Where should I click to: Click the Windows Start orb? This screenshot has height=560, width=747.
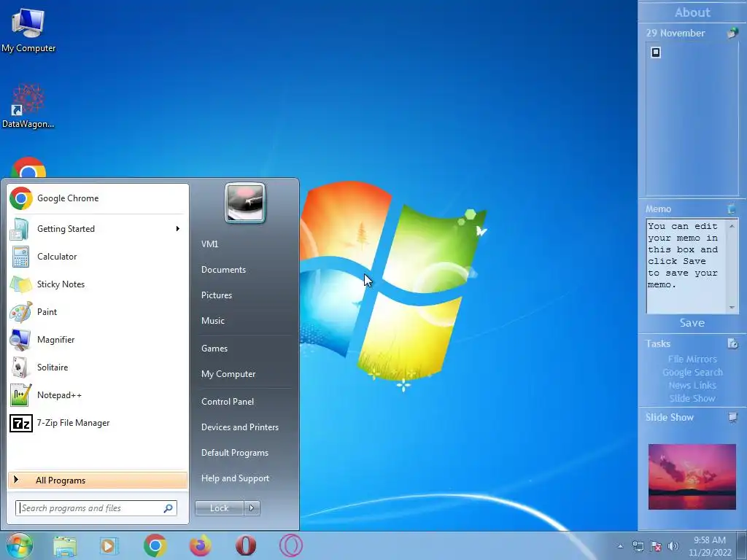(x=20, y=545)
